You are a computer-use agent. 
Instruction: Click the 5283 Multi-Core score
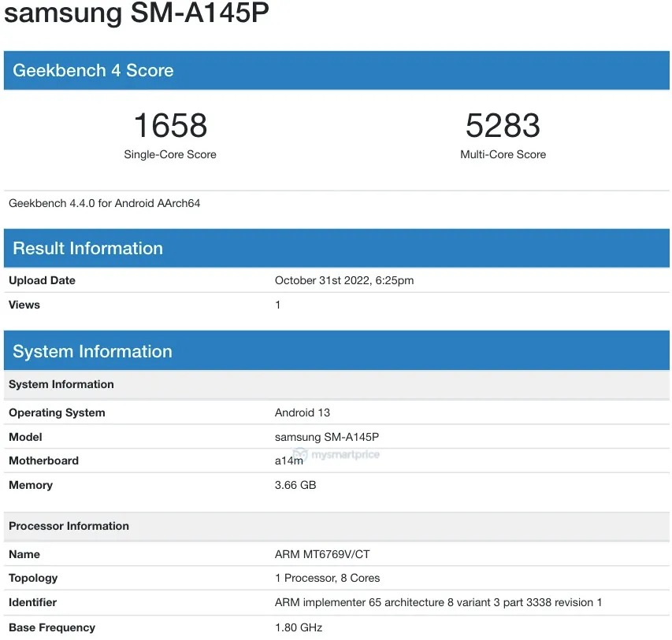click(x=503, y=124)
